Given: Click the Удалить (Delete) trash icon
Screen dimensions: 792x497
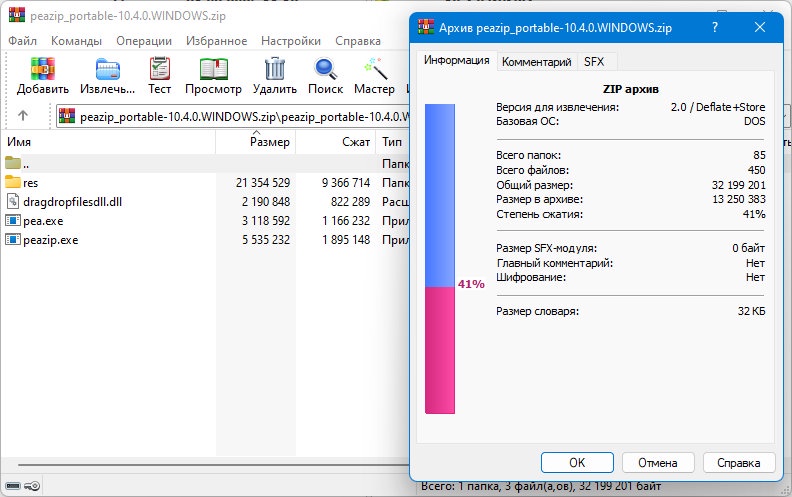Looking at the screenshot, I should coord(275,69).
